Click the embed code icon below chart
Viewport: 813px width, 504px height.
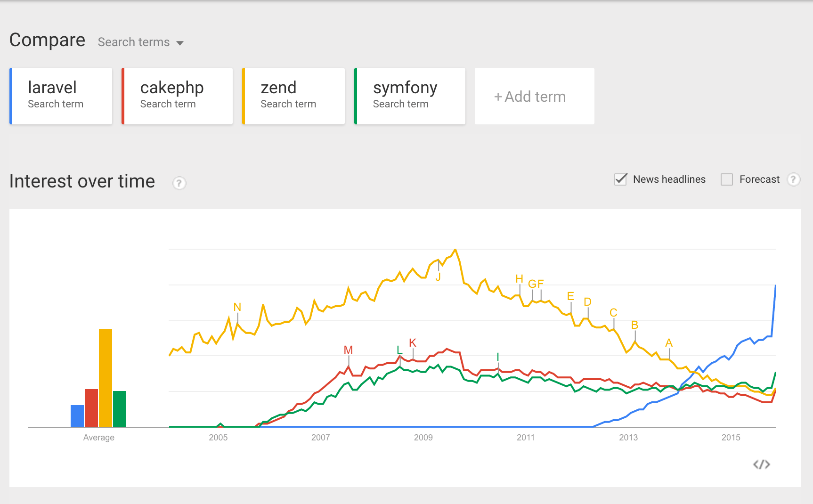tap(761, 464)
